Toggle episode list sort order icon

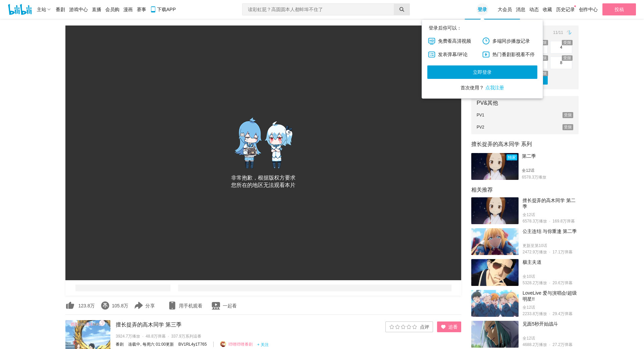point(569,32)
